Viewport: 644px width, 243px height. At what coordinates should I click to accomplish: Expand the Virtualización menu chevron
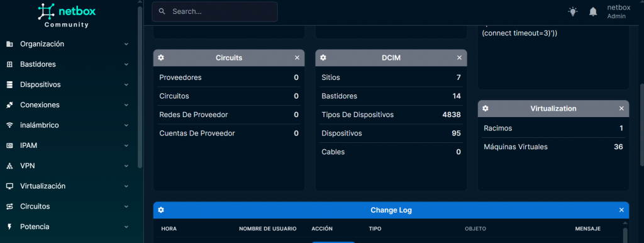[126, 186]
